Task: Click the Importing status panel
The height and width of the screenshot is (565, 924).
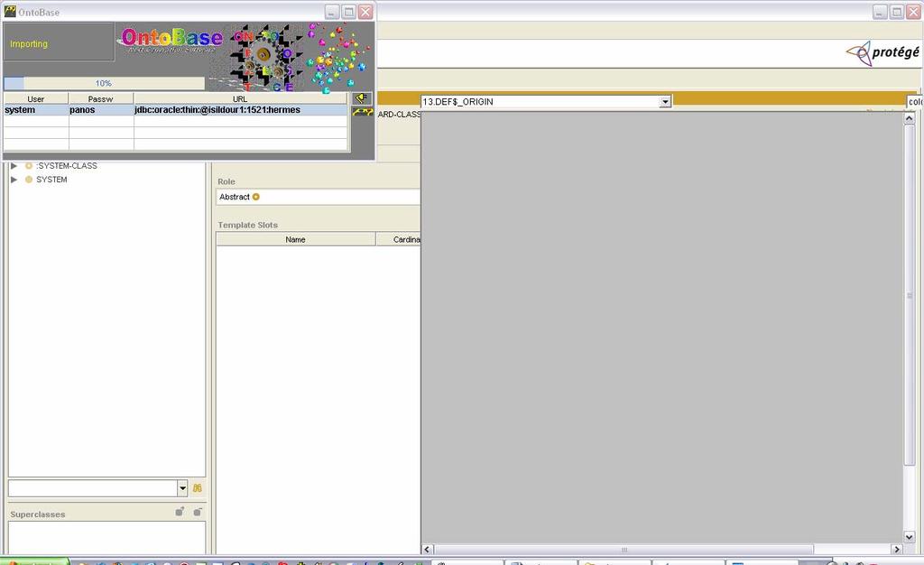Action: 59,42
